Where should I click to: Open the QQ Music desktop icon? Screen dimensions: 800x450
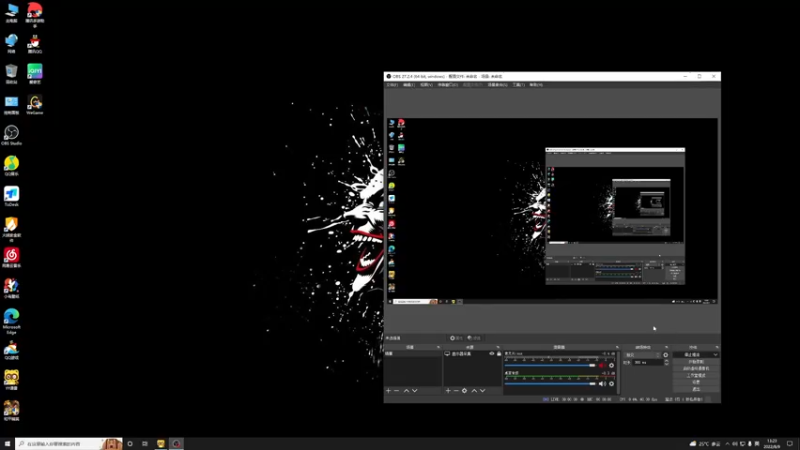click(11, 166)
